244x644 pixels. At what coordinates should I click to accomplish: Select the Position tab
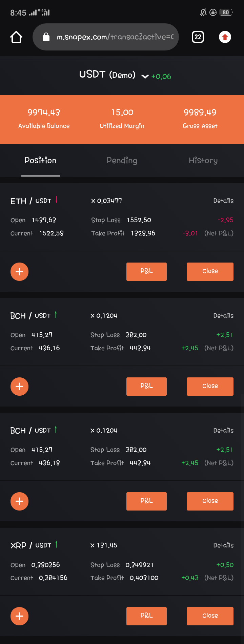coord(41,161)
